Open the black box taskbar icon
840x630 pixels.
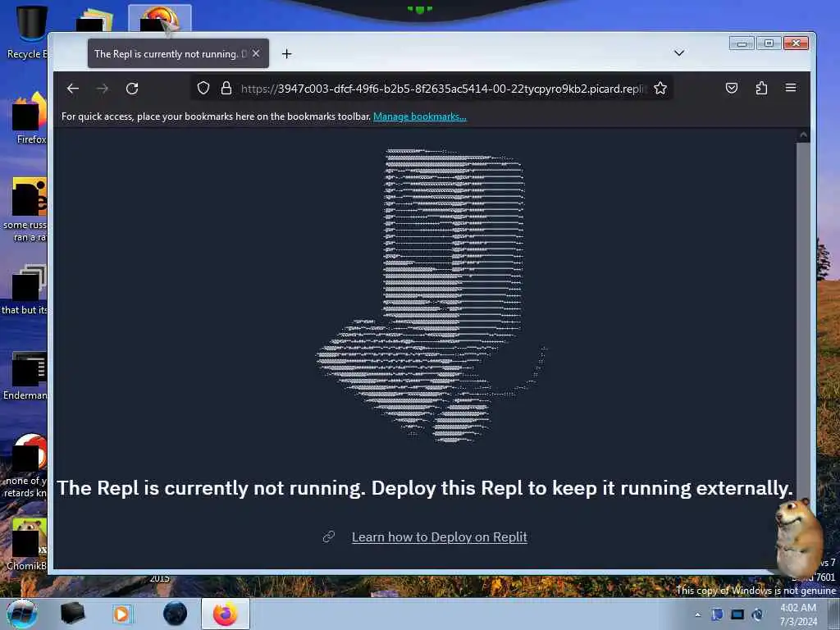tap(73, 614)
